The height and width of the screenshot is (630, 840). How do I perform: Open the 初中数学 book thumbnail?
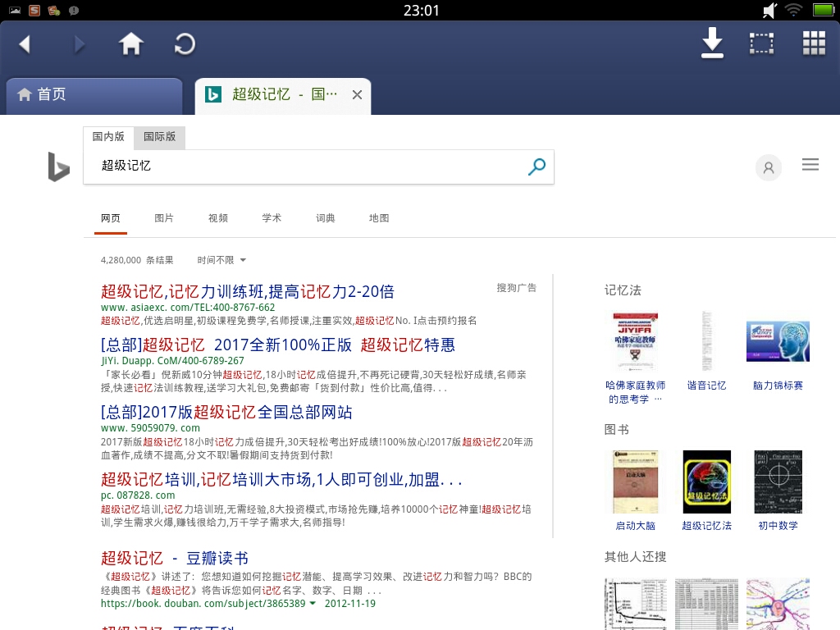tap(778, 482)
